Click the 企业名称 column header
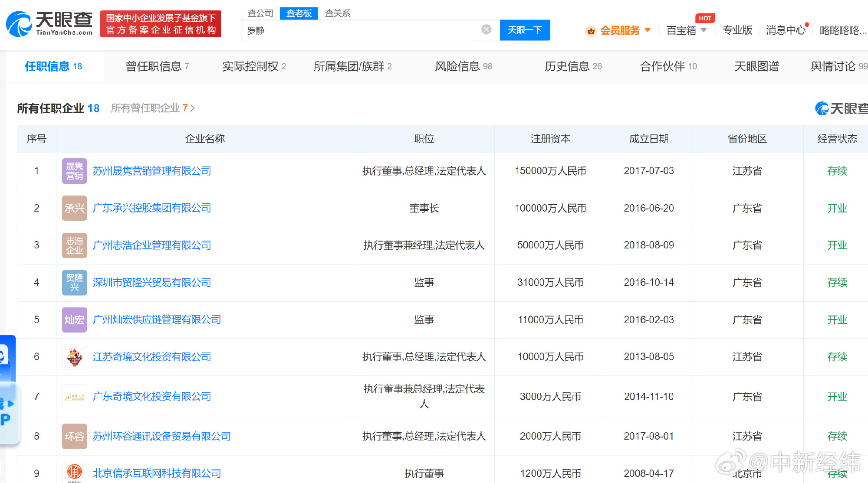 point(205,139)
